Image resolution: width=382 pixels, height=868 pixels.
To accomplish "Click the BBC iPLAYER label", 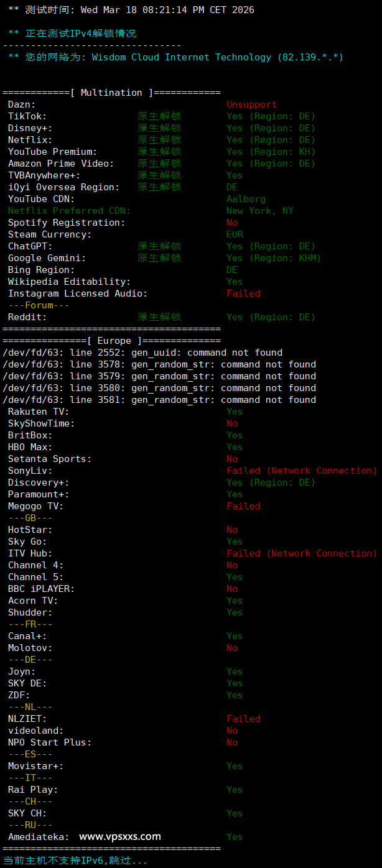I will coord(41,589).
